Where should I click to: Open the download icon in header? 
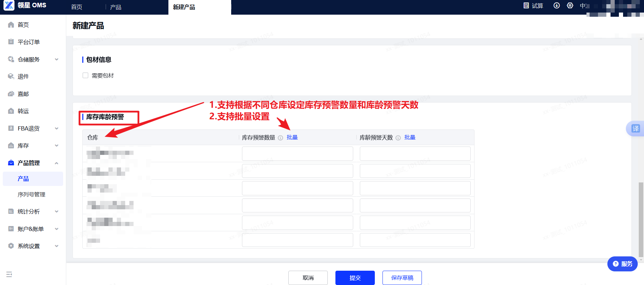click(557, 6)
